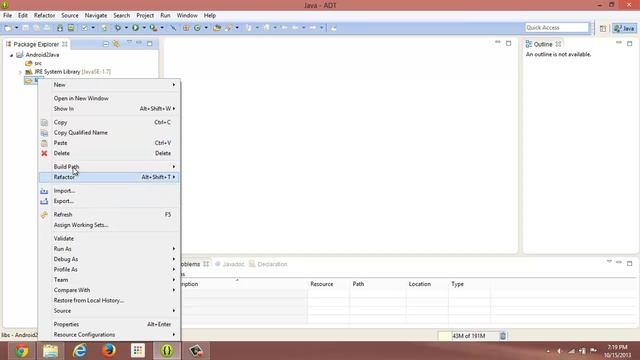Click the Quick Access search field
Viewport: 640px width, 360px height.
tap(557, 27)
